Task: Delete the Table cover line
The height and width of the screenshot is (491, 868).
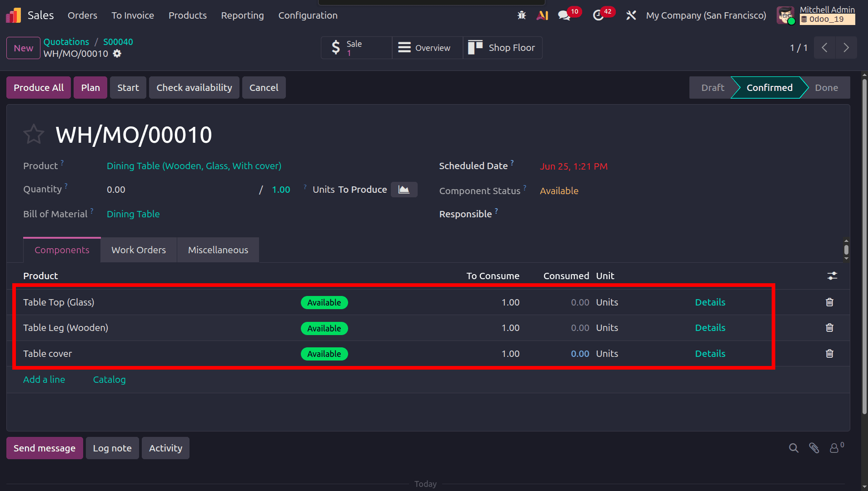Action: point(829,354)
